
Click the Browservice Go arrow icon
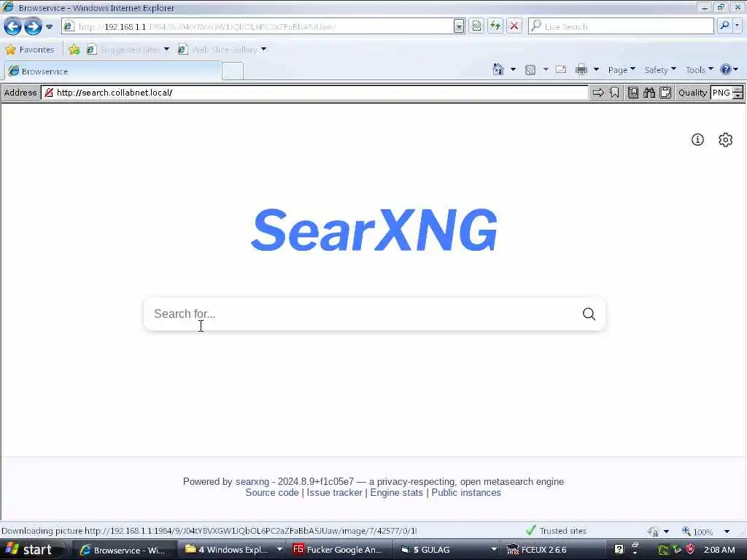pos(598,93)
